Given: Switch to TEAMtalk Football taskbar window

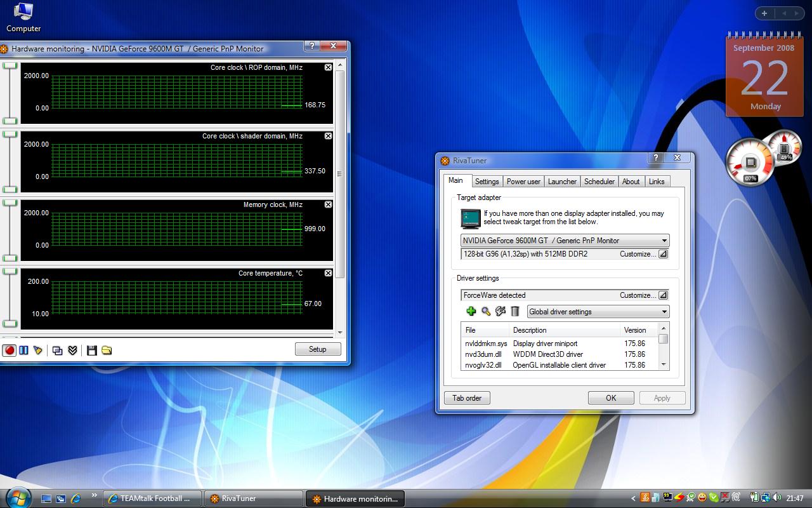Looking at the screenshot, I should (152, 498).
